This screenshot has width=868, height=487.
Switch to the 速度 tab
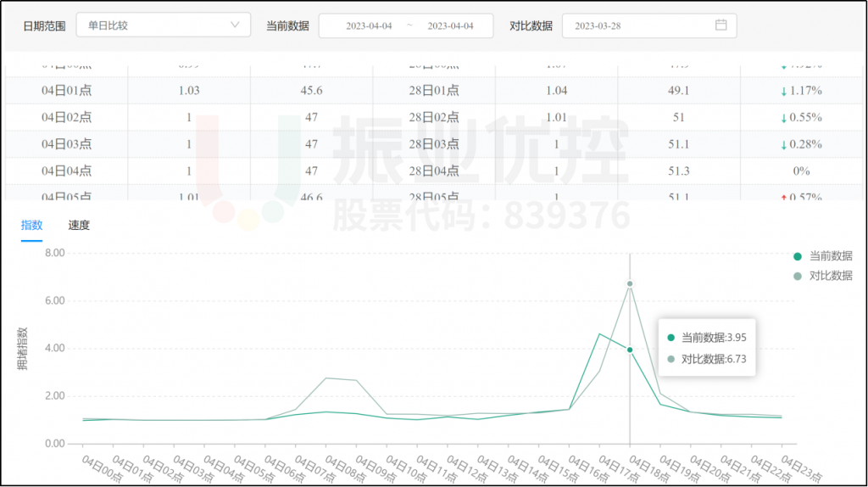[x=79, y=225]
